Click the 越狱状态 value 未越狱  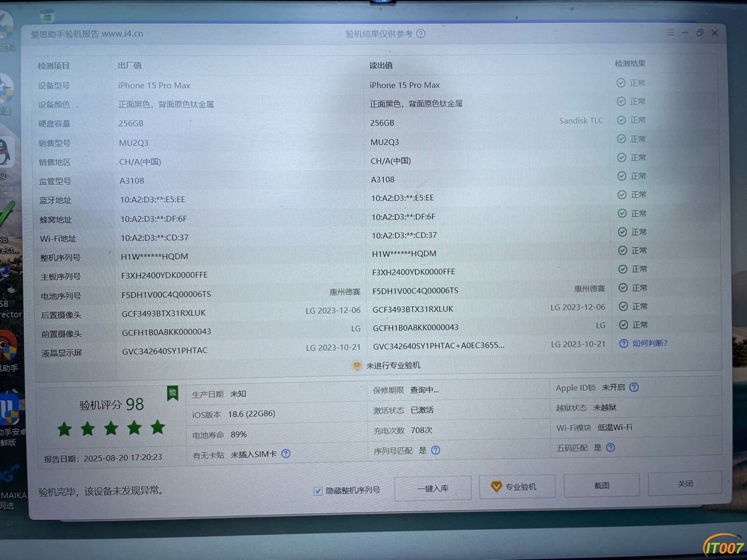[x=605, y=408]
